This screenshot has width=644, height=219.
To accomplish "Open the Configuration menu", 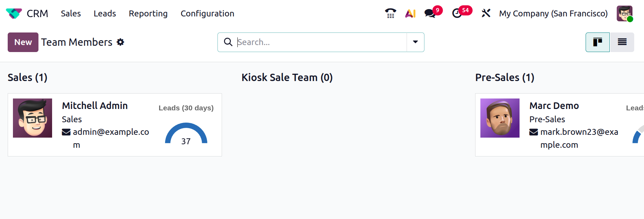I will tap(207, 14).
